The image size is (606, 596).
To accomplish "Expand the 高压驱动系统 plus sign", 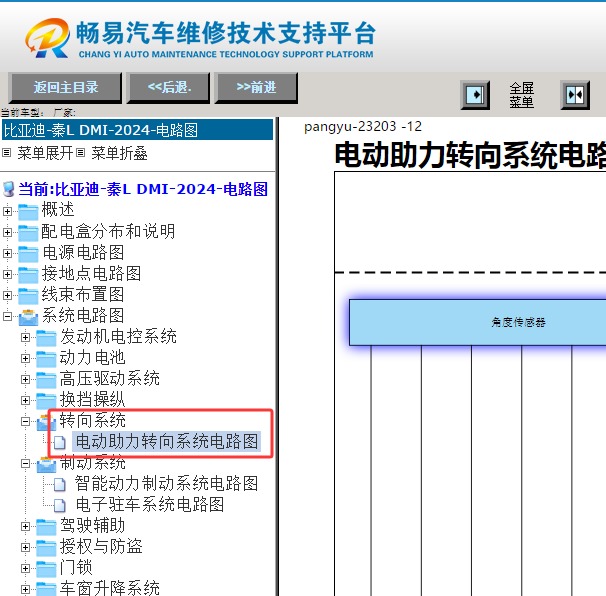I will [x=26, y=380].
